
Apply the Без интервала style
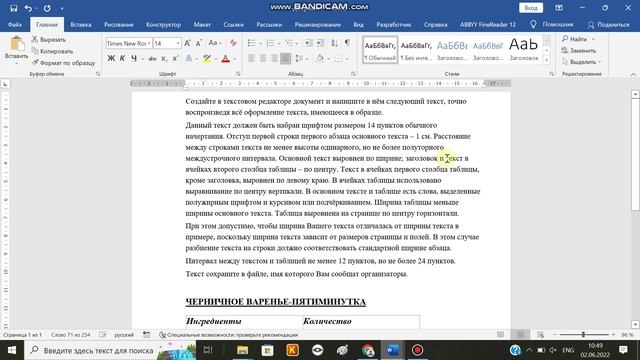click(416, 50)
